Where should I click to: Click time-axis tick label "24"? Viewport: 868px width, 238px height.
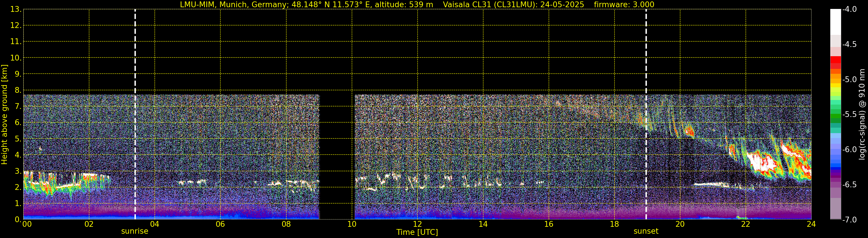tap(811, 224)
